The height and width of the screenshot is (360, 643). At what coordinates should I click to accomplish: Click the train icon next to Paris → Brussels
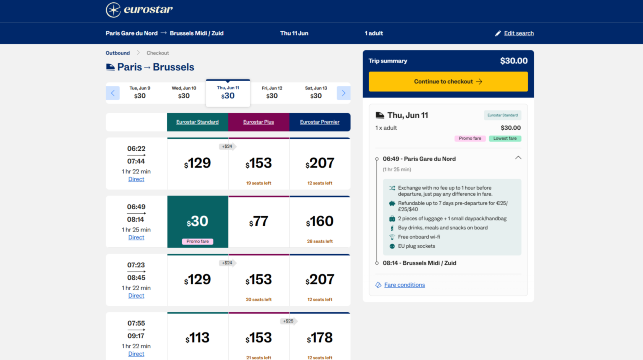pyautogui.click(x=110, y=67)
